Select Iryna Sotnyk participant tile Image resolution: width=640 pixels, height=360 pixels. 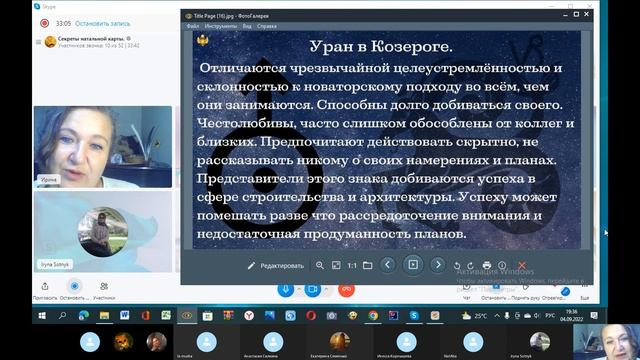pyautogui.click(x=103, y=231)
